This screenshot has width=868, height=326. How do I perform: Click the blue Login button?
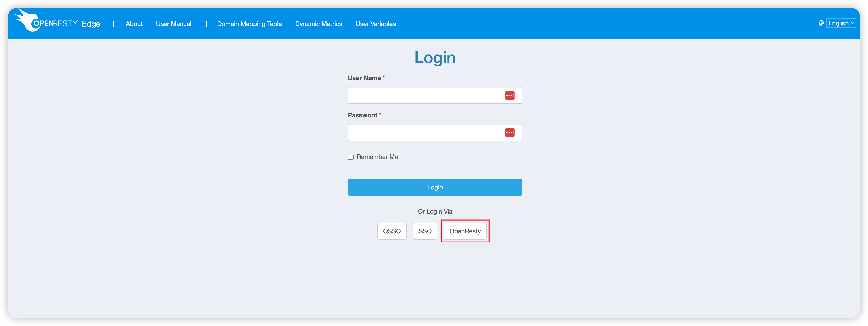(x=435, y=187)
